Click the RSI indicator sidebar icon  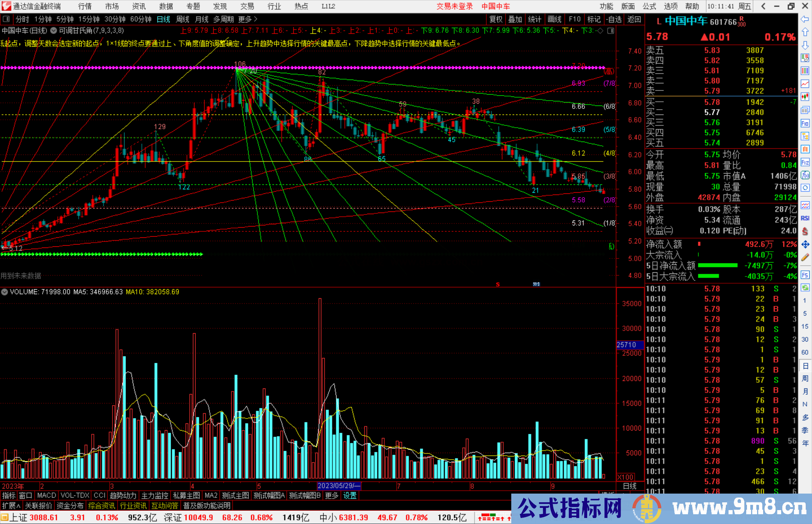tap(805, 218)
